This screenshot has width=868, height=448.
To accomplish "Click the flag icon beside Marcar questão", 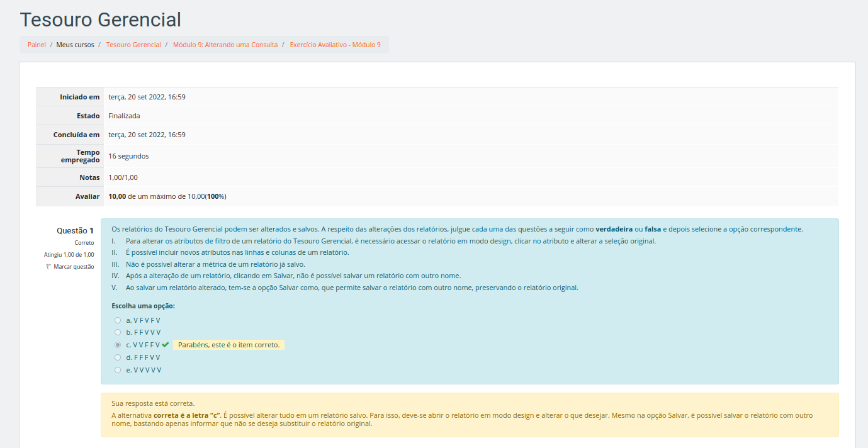I will click(x=49, y=267).
